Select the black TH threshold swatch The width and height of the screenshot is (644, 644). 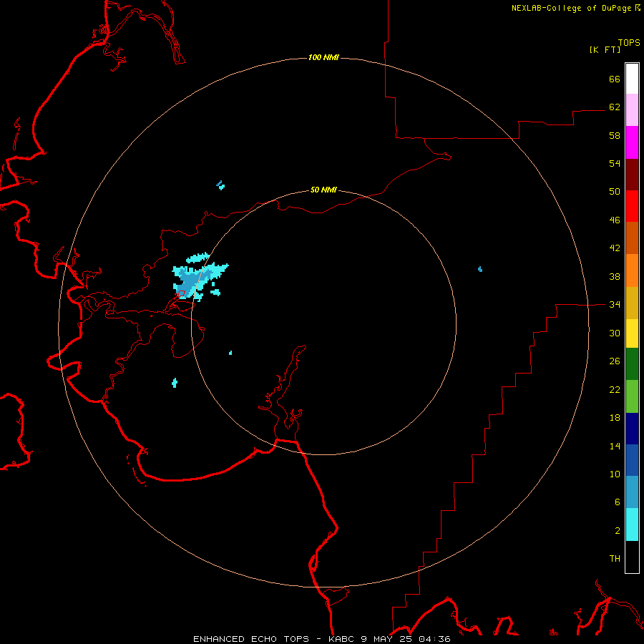(632, 557)
